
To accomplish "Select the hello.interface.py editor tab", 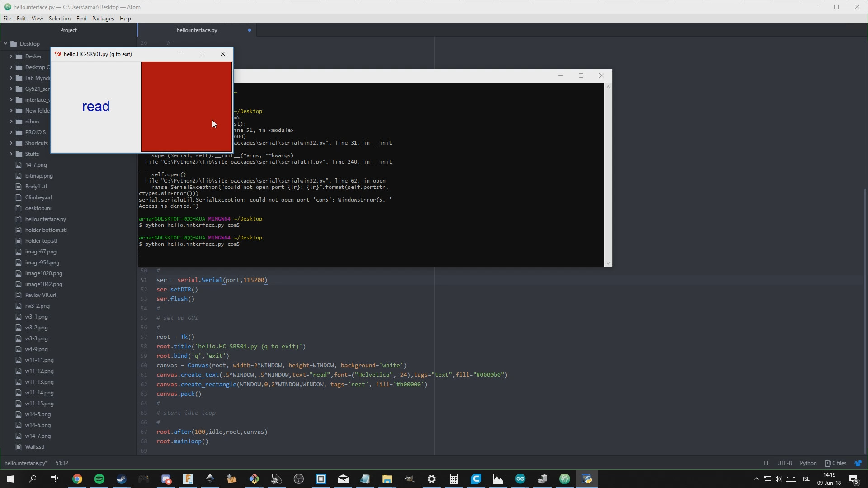I will click(x=197, y=30).
